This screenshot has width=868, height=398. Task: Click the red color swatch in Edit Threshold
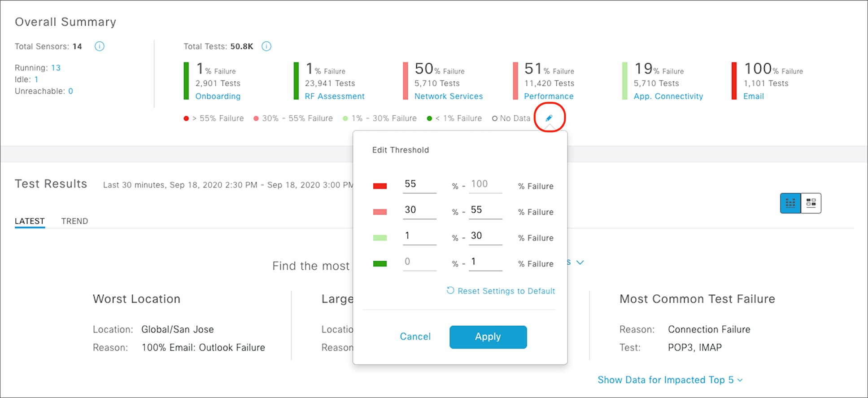point(380,186)
